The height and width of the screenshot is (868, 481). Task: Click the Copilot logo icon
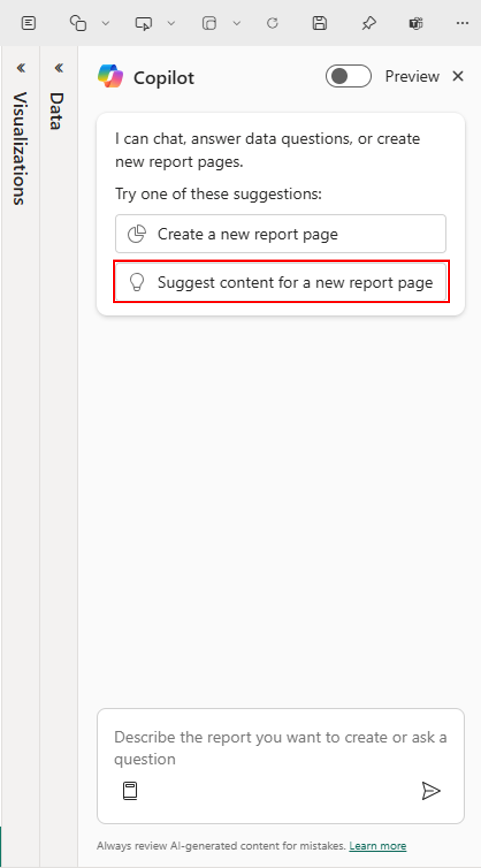coord(110,76)
